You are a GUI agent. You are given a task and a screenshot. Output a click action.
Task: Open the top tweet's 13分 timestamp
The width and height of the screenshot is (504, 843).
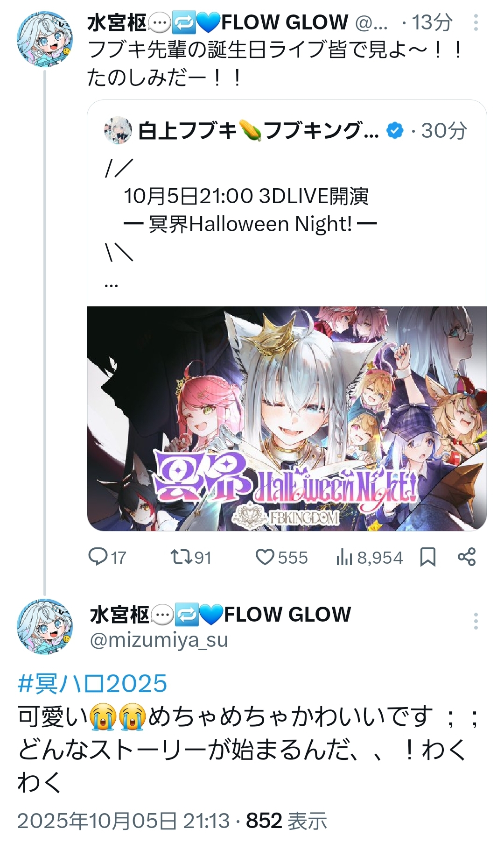click(x=432, y=22)
